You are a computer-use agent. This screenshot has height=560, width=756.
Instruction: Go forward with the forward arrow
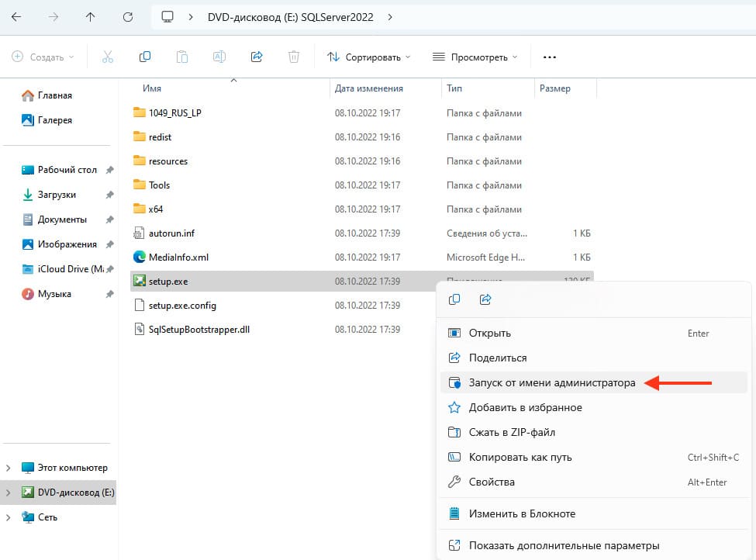(x=53, y=17)
